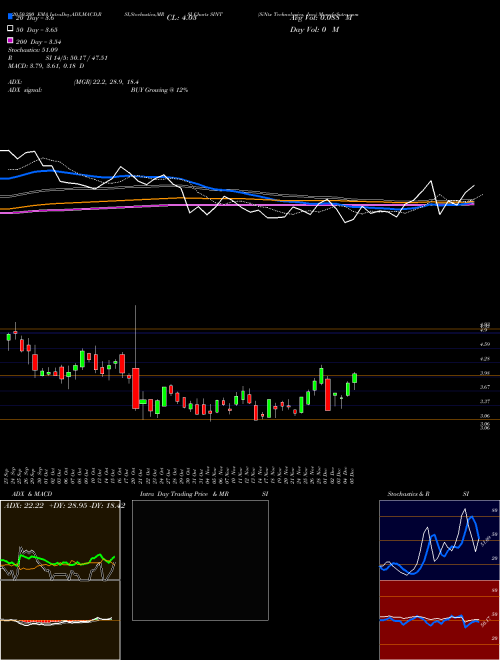The width and height of the screenshot is (500, 660).
Task: Click the 'Avg Vol: 0.088 M' label
Action: (321, 18)
